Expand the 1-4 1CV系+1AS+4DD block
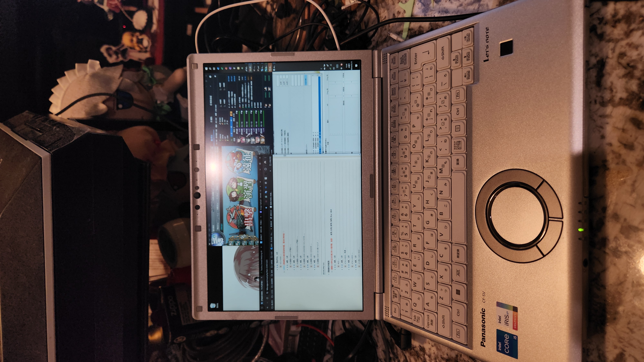The width and height of the screenshot is (644, 362). [359, 266]
